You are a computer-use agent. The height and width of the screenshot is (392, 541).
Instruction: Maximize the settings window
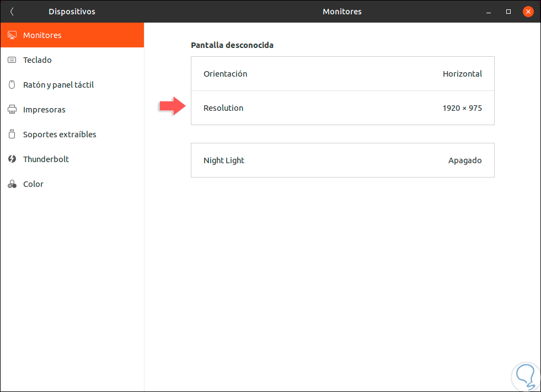[x=508, y=12]
